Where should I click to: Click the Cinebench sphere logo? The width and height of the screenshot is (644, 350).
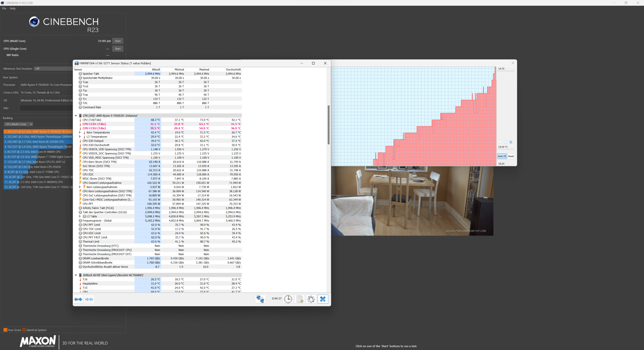[x=34, y=22]
